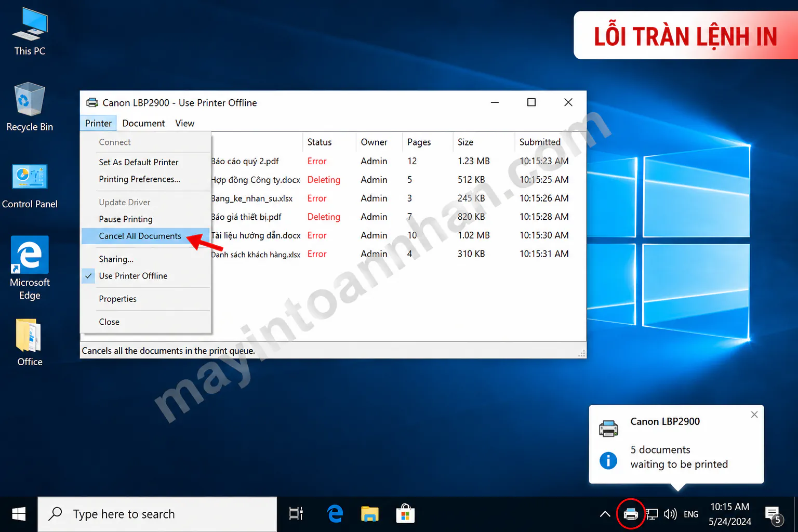Click the blue info icon in notification
798x532 pixels.
(x=608, y=460)
